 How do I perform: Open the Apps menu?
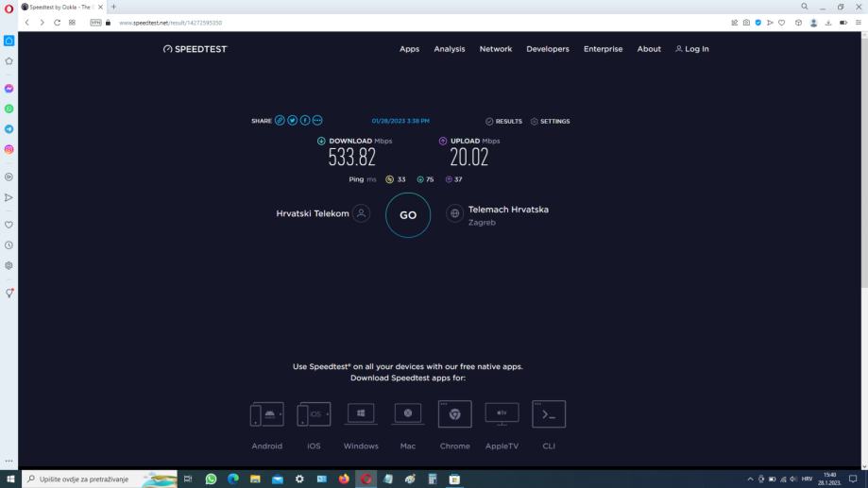pyautogui.click(x=410, y=49)
